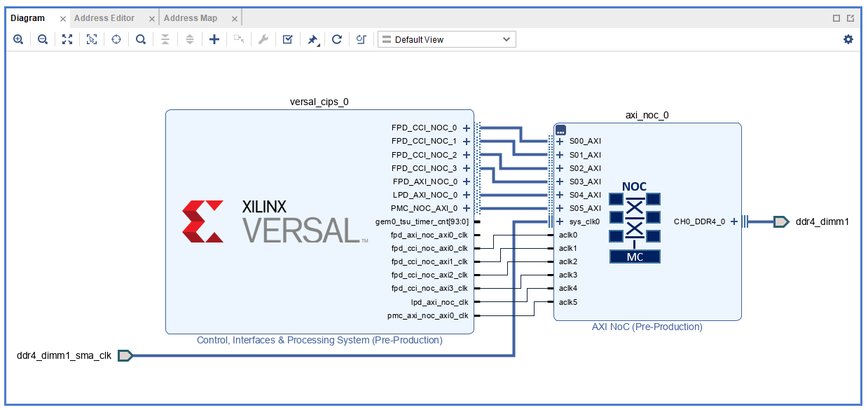Image resolution: width=868 pixels, height=410 pixels.
Task: Select pmc_axi_noc_axi0_clk pin
Action: (x=427, y=315)
